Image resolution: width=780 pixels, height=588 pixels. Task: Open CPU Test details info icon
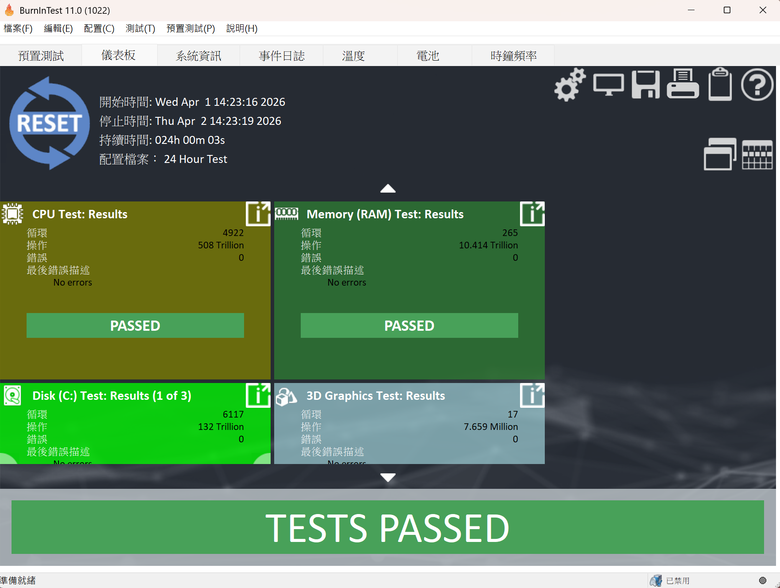[258, 214]
